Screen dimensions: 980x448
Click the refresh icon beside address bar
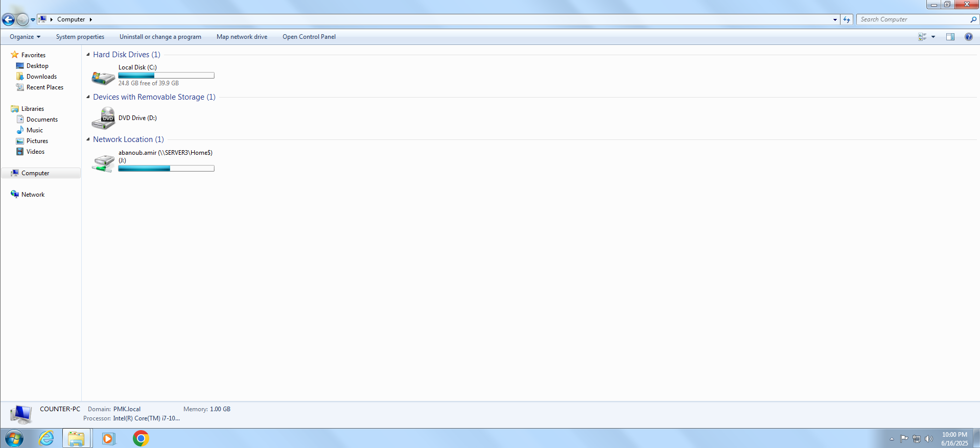[847, 20]
